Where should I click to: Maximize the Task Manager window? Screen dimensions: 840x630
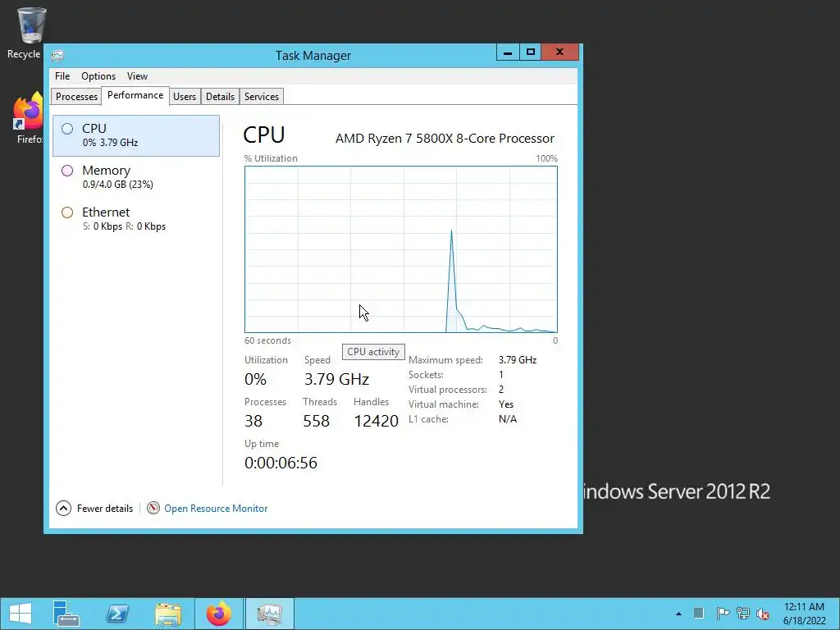(x=531, y=52)
